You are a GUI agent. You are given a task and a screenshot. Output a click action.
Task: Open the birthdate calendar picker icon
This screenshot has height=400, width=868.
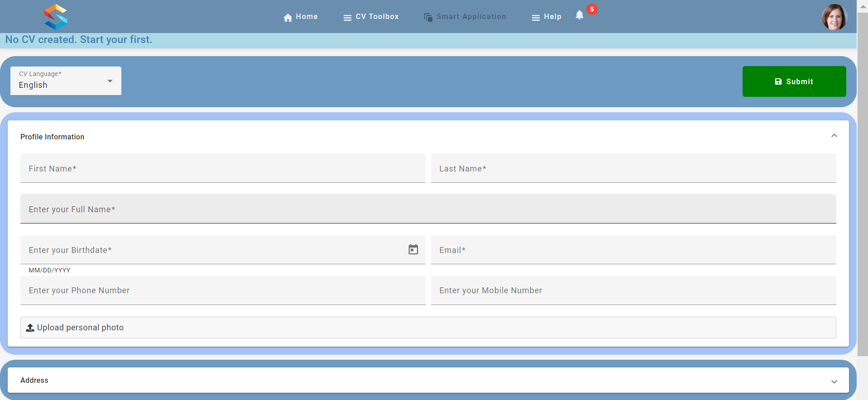coord(413,249)
